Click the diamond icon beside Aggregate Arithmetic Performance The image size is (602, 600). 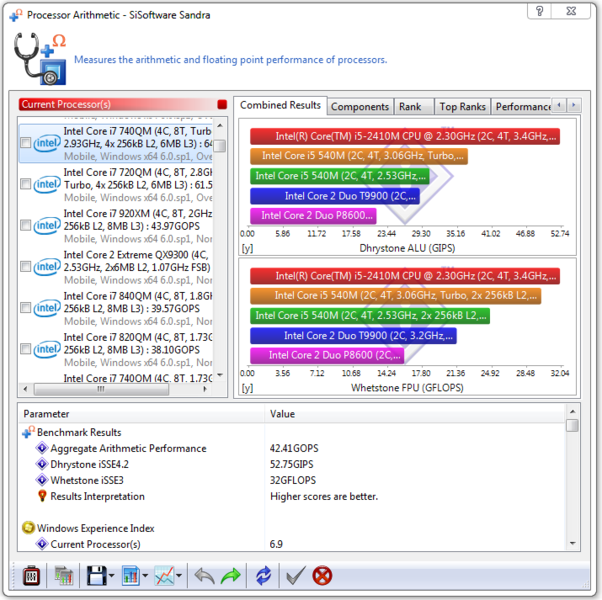coord(41,448)
